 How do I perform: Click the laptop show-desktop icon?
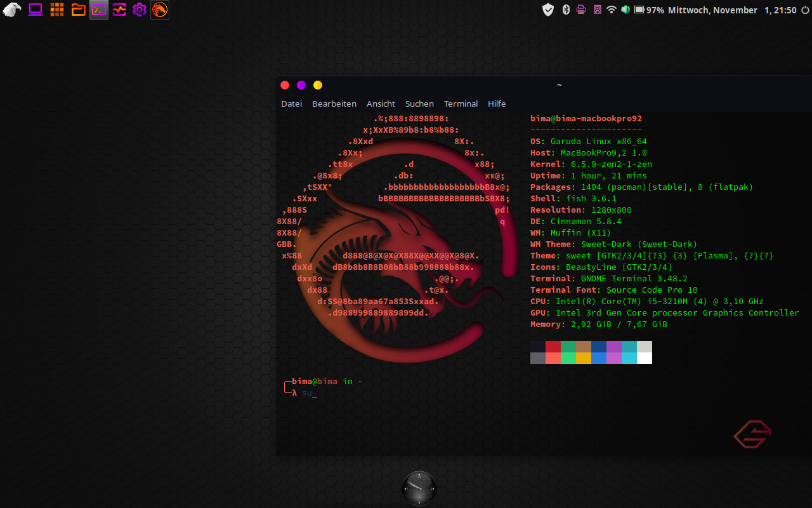pyautogui.click(x=36, y=10)
